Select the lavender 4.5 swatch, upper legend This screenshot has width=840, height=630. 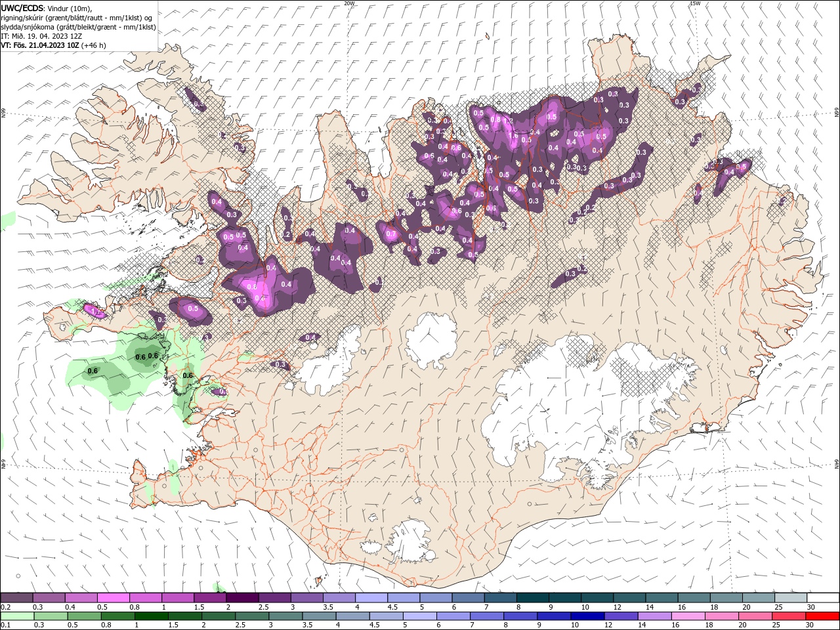(403, 598)
